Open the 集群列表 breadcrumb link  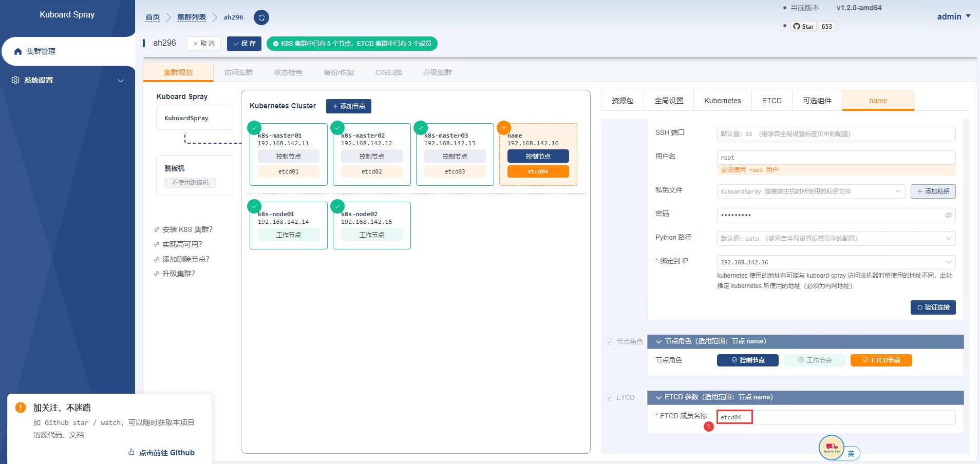[192, 17]
